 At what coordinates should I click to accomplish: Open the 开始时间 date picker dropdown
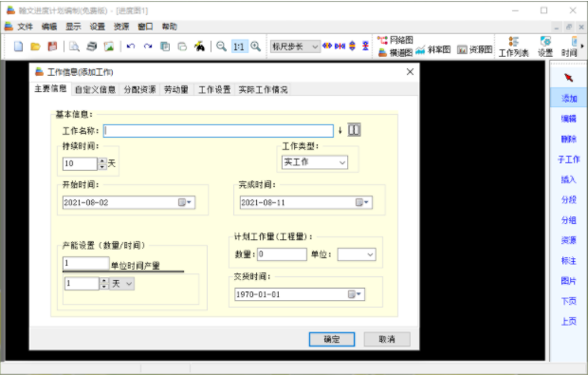tap(185, 203)
